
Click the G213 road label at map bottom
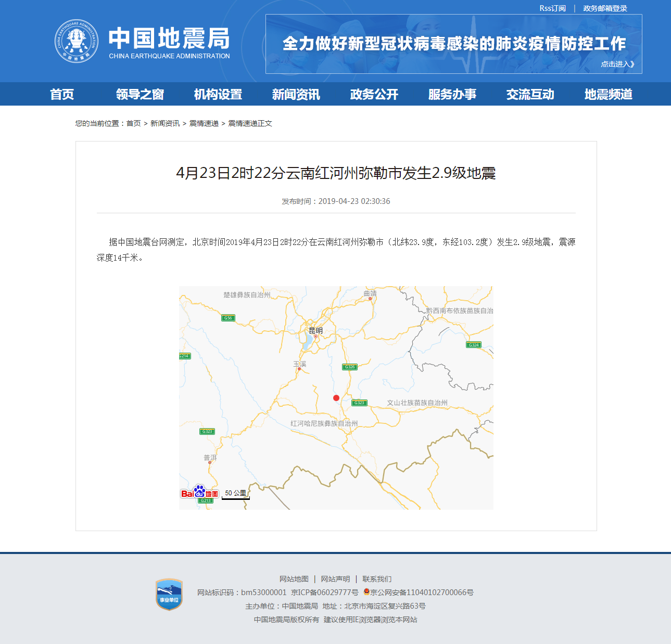coord(206,500)
